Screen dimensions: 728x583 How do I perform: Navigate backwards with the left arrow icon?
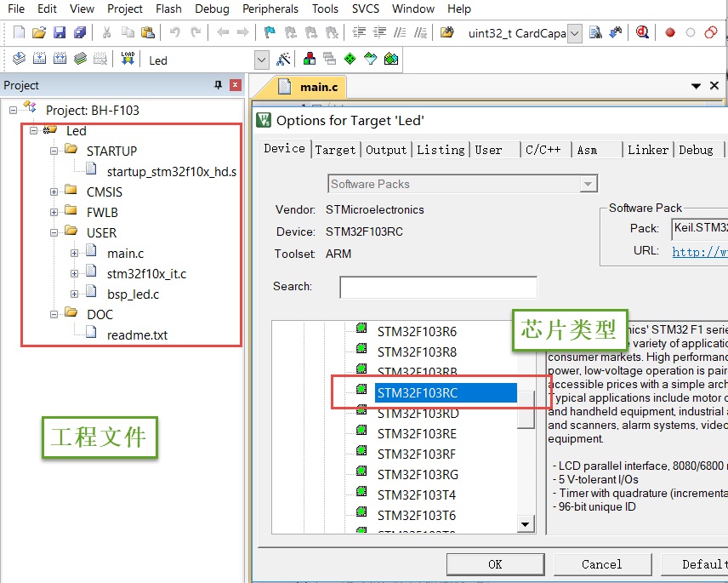pyautogui.click(x=223, y=32)
